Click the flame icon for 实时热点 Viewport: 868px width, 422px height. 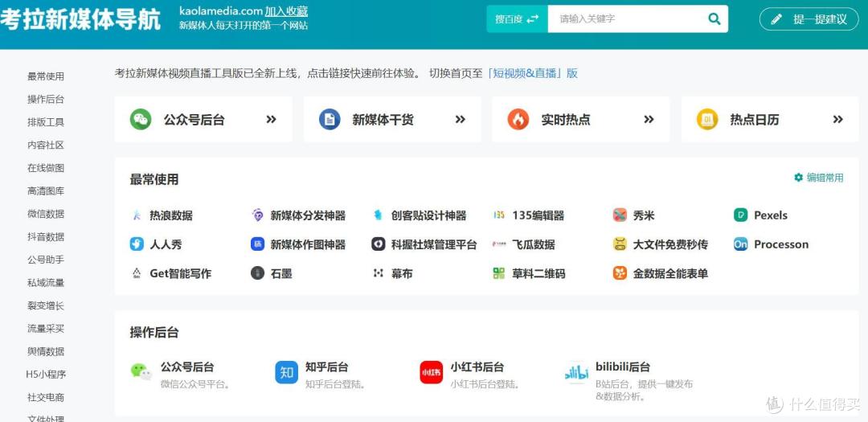coord(518,120)
